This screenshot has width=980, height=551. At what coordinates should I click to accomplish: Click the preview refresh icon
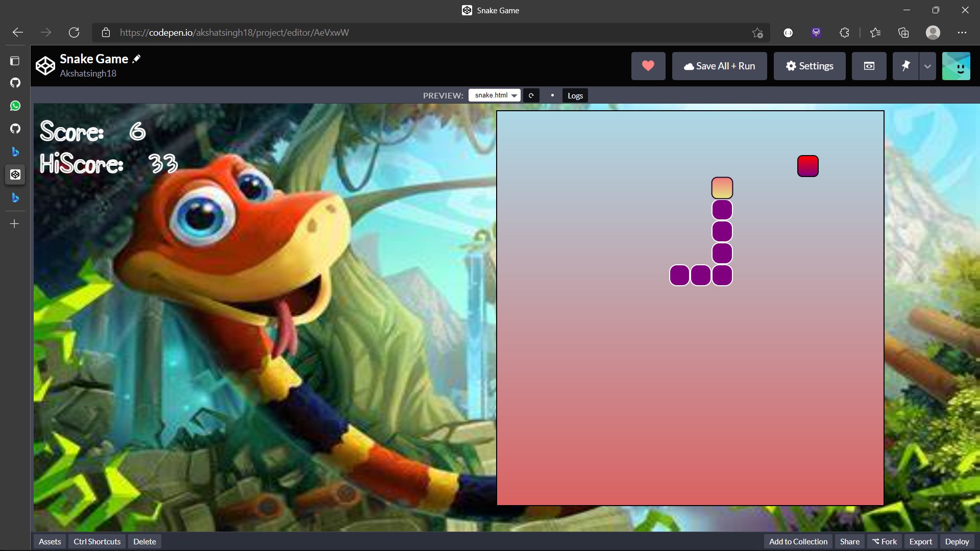(x=531, y=95)
